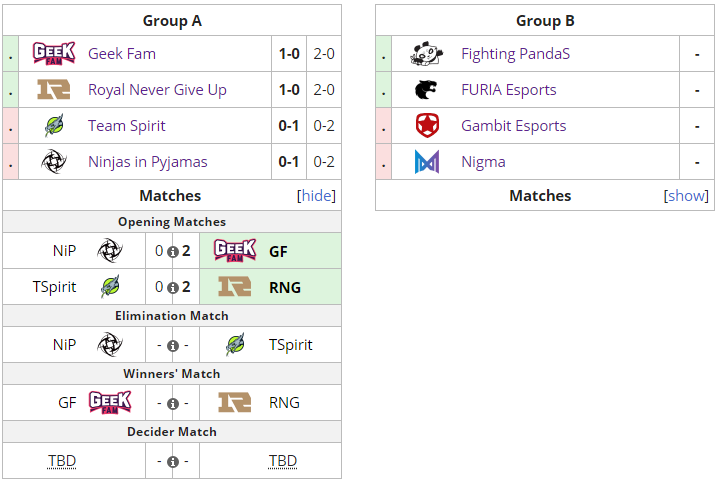Click the Gambit Esports red logo

click(x=427, y=126)
